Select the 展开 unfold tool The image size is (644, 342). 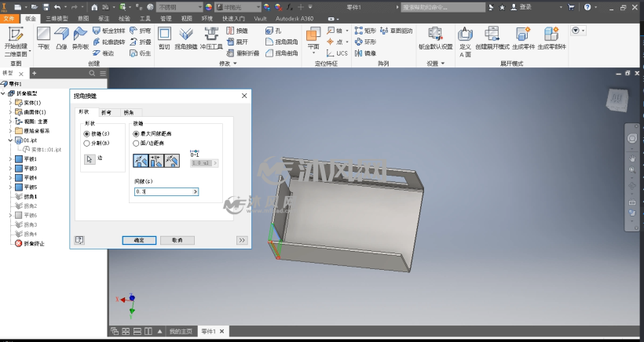[237, 42]
